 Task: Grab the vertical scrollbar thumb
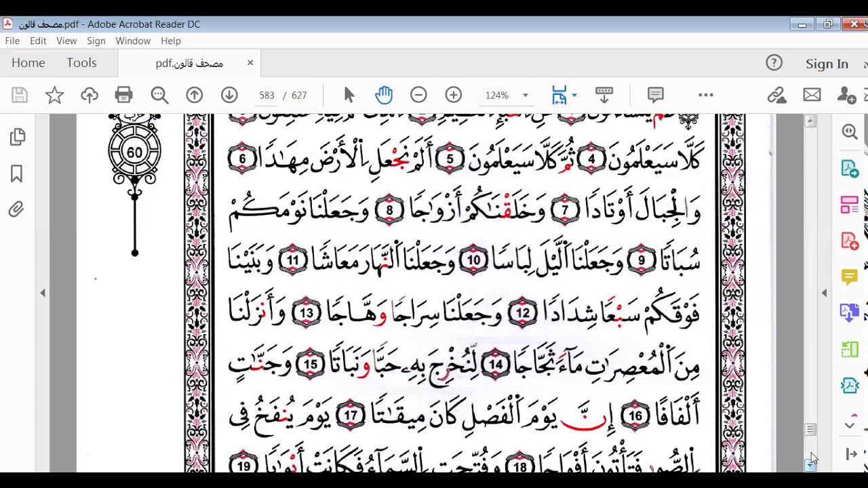coord(810,430)
